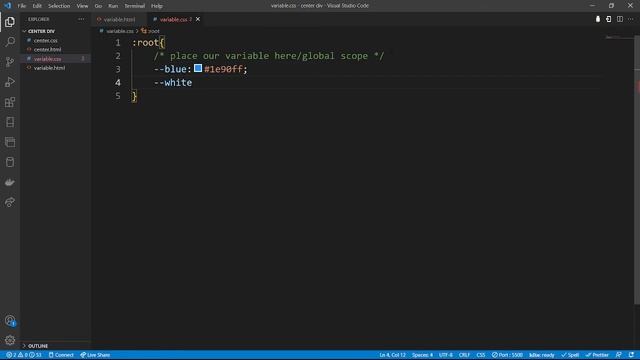The image size is (640, 360).
Task: Click kite: ready status item
Action: [541, 355]
